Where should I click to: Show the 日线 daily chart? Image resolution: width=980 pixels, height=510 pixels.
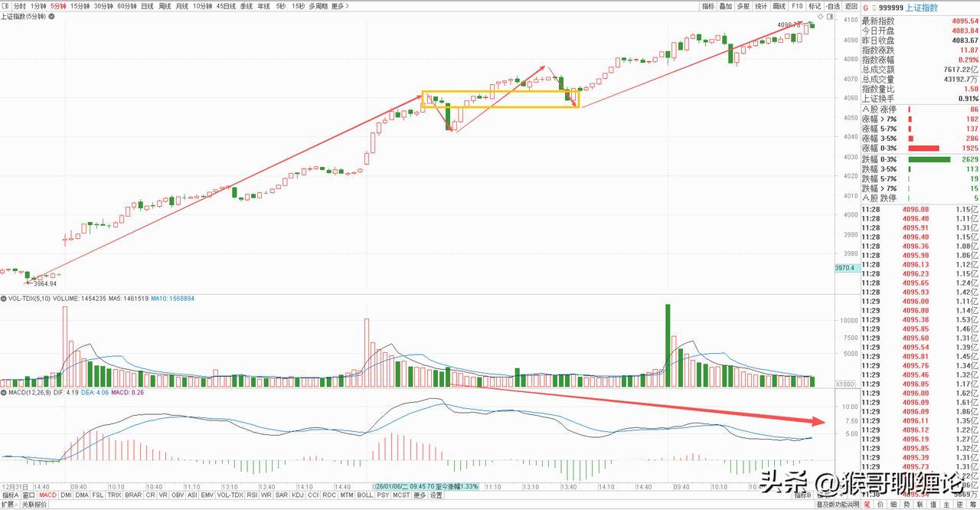147,6
